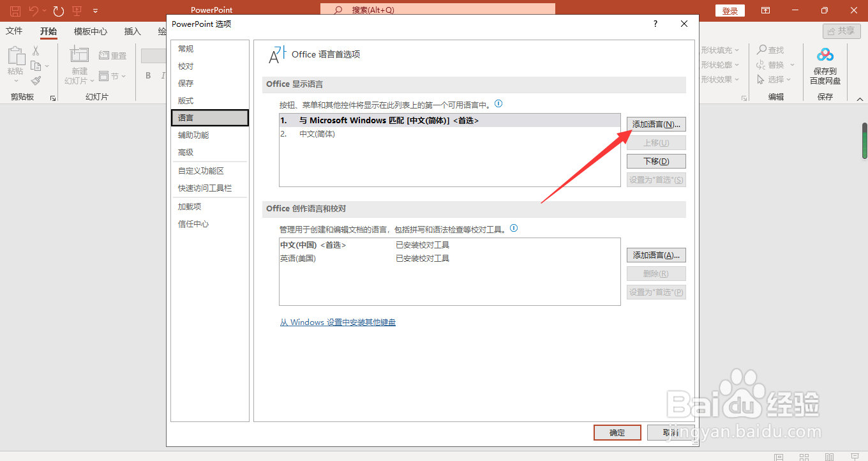Open the Customize Quick Access Toolbar arrow
The image size is (868, 461).
(x=95, y=11)
